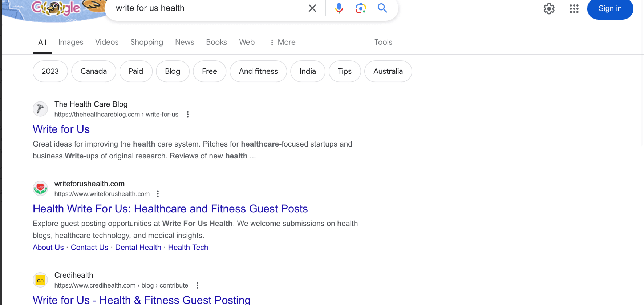Screen dimensions: 644x305
Task: Start voice search with the microphone icon
Action: tap(339, 8)
